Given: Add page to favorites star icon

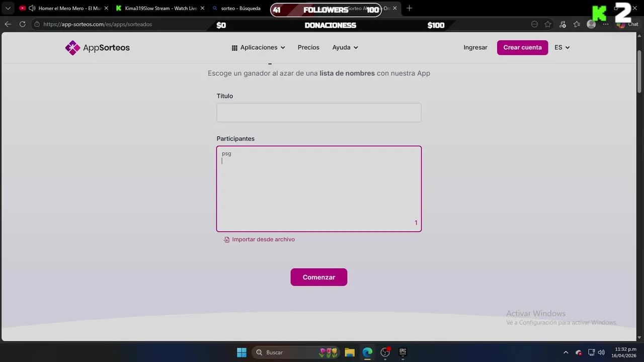Looking at the screenshot, I should coord(548,24).
